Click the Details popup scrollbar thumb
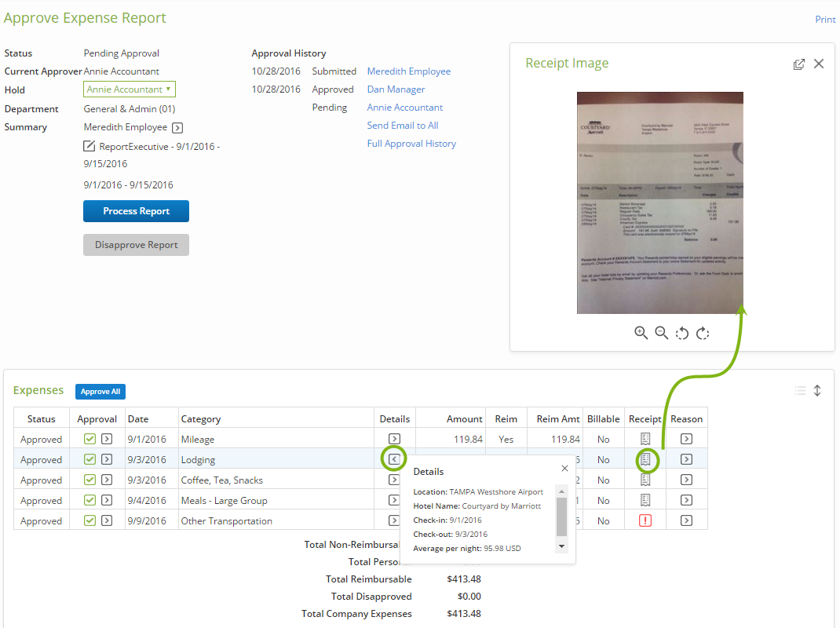Viewport: 840px width, 628px height. (x=561, y=517)
